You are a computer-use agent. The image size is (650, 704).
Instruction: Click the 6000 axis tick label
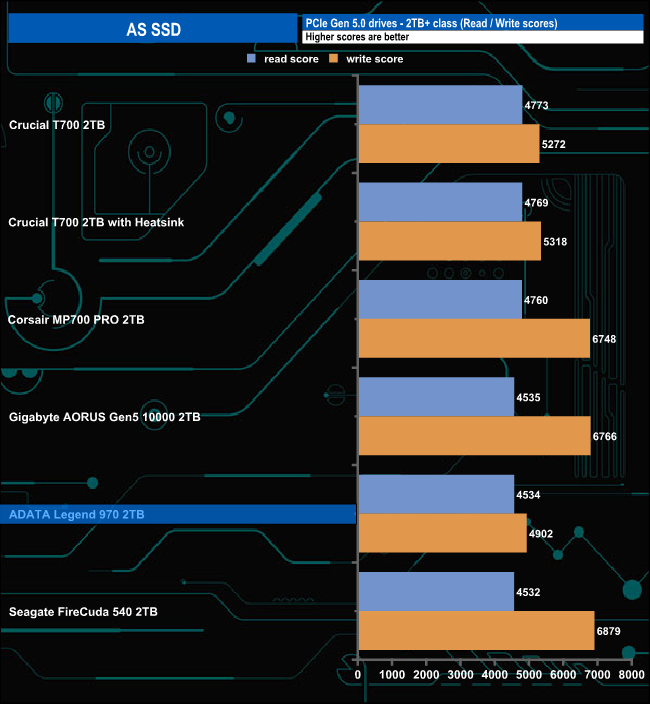tap(563, 674)
